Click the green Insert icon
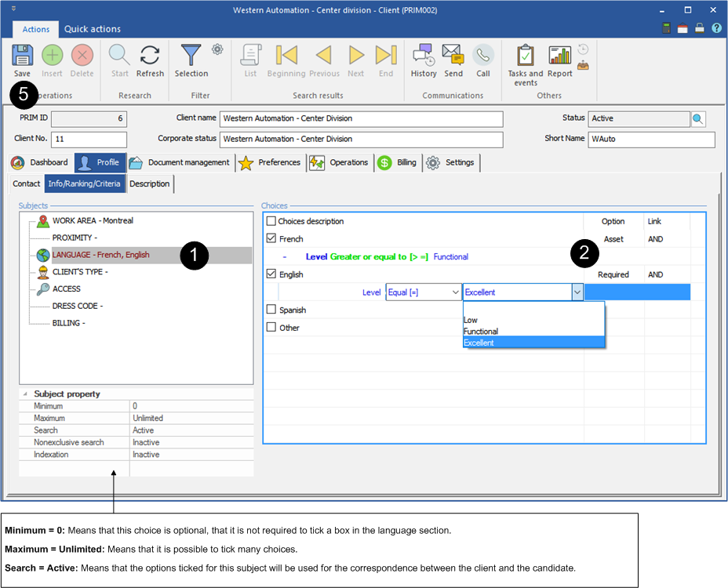This screenshot has height=588, width=728. [52, 55]
